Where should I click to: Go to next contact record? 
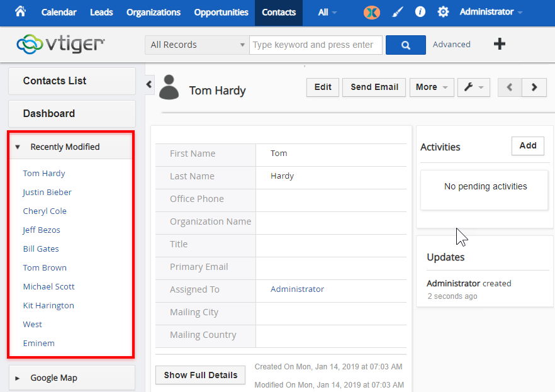coord(534,87)
